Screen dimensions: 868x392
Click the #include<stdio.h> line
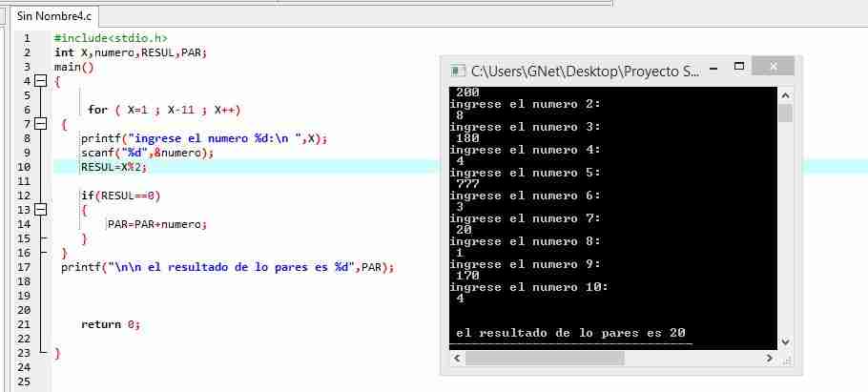click(111, 38)
